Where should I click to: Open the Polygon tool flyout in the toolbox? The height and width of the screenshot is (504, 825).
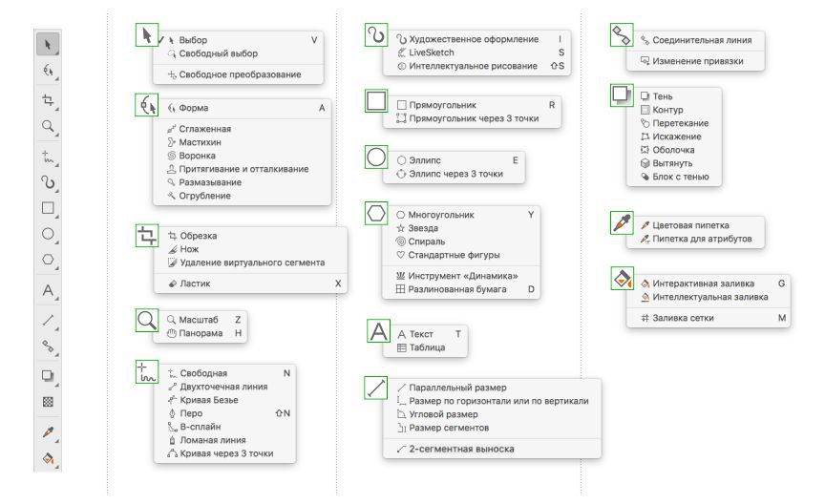(47, 260)
